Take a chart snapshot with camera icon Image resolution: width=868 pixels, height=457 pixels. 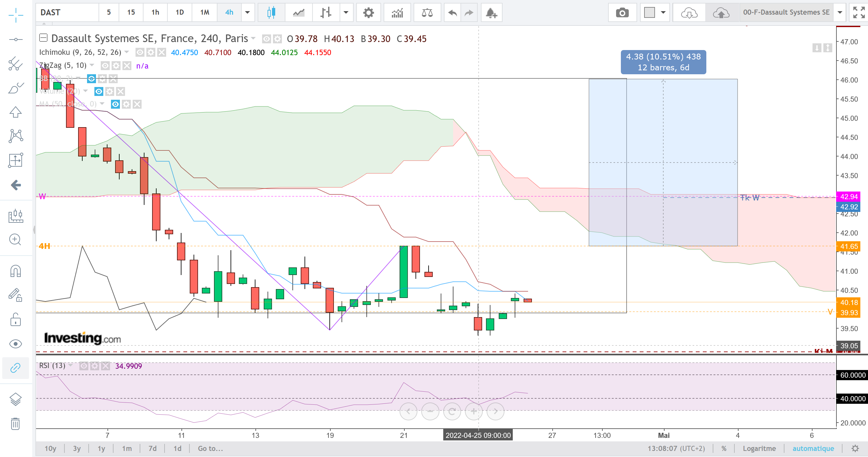[x=622, y=13]
